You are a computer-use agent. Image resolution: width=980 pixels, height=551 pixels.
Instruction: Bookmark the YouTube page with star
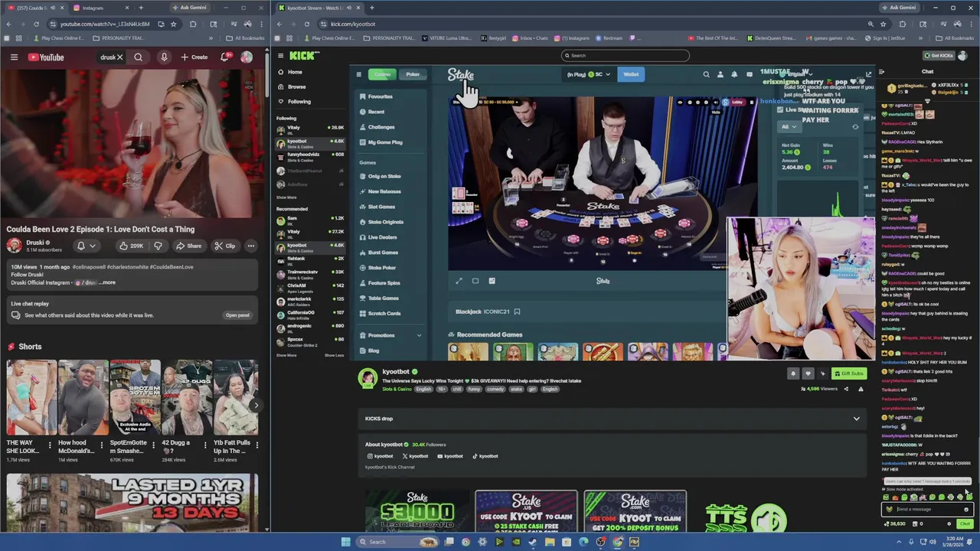click(174, 24)
